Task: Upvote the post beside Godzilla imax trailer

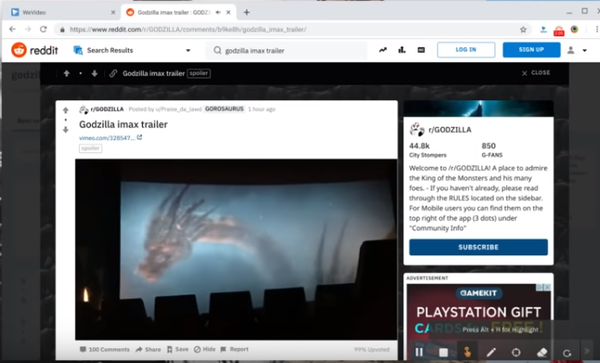Action: coord(65,111)
